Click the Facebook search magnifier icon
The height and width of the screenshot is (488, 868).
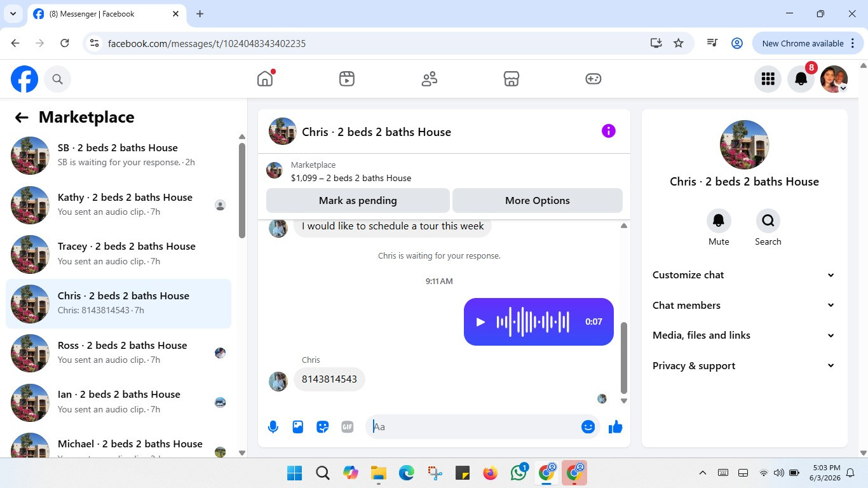(x=57, y=79)
